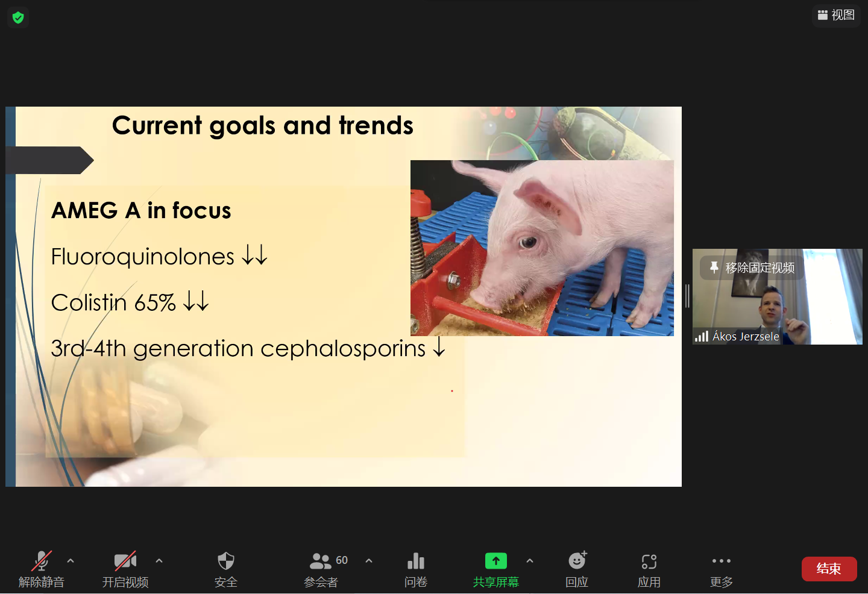Open the 安全 security shield menu

(x=226, y=569)
